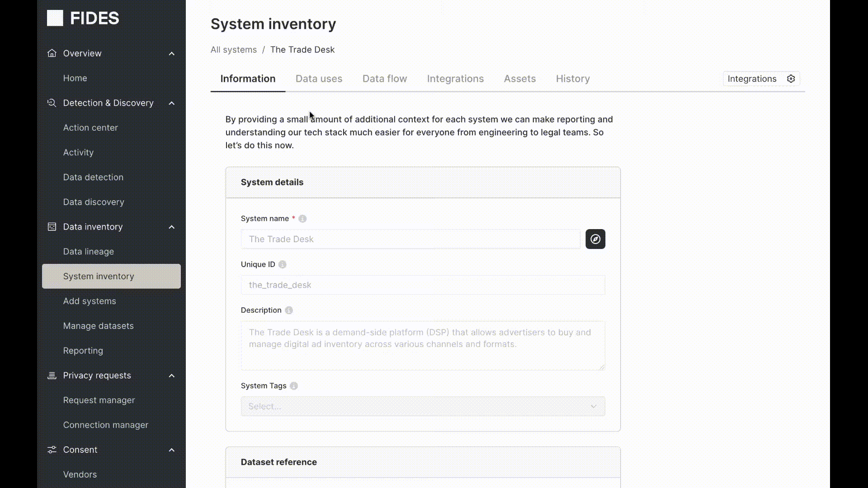
Task: Open Data lineage in the sidebar
Action: [x=89, y=252]
